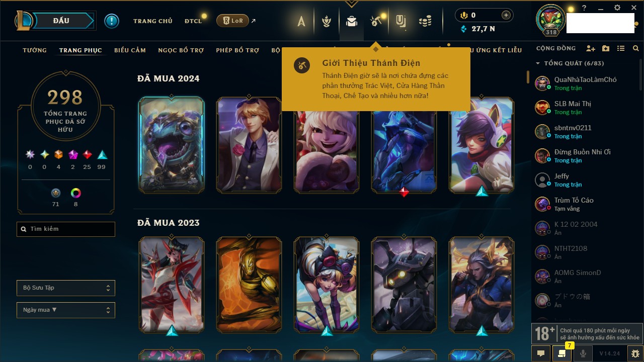Image resolution: width=644 pixels, height=362 pixels.
Task: Open the bug report icon
Action: point(635,353)
